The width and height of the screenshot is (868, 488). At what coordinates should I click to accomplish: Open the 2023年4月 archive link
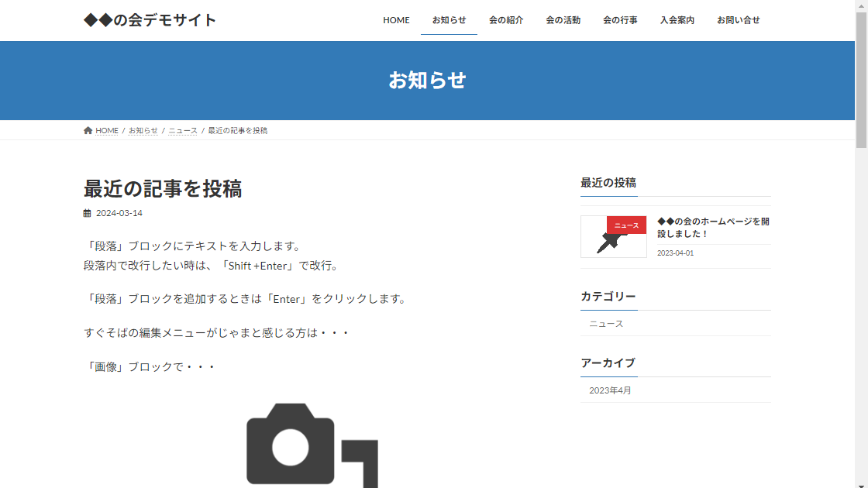click(x=610, y=390)
